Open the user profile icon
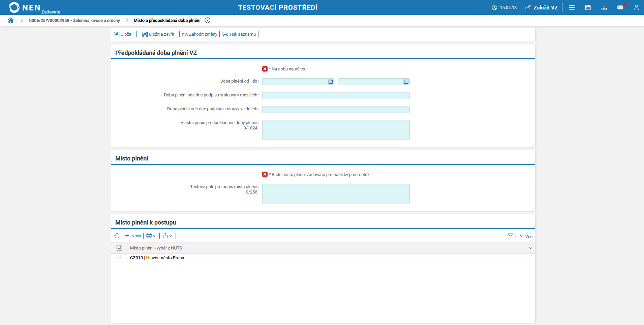 point(636,7)
